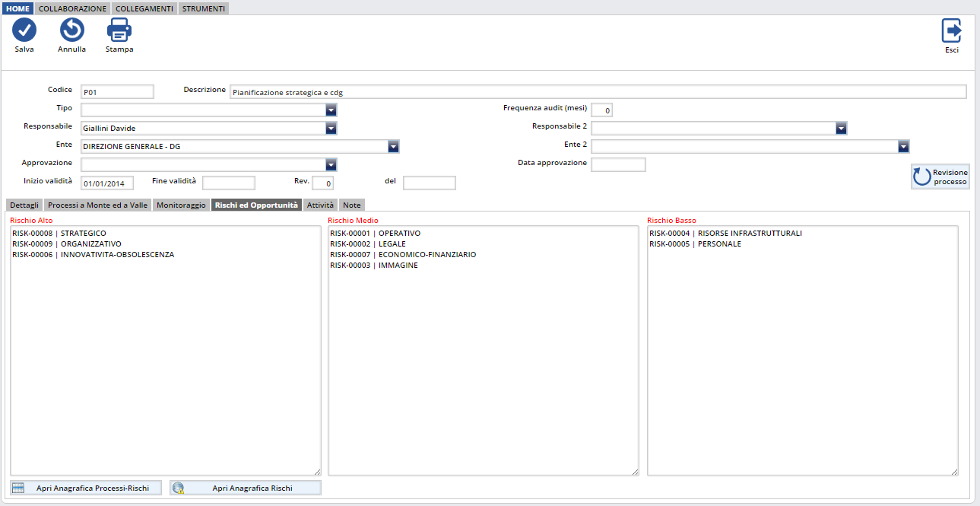Click the Annulla undo icon
Screen dimensions: 980x506
coord(71,30)
